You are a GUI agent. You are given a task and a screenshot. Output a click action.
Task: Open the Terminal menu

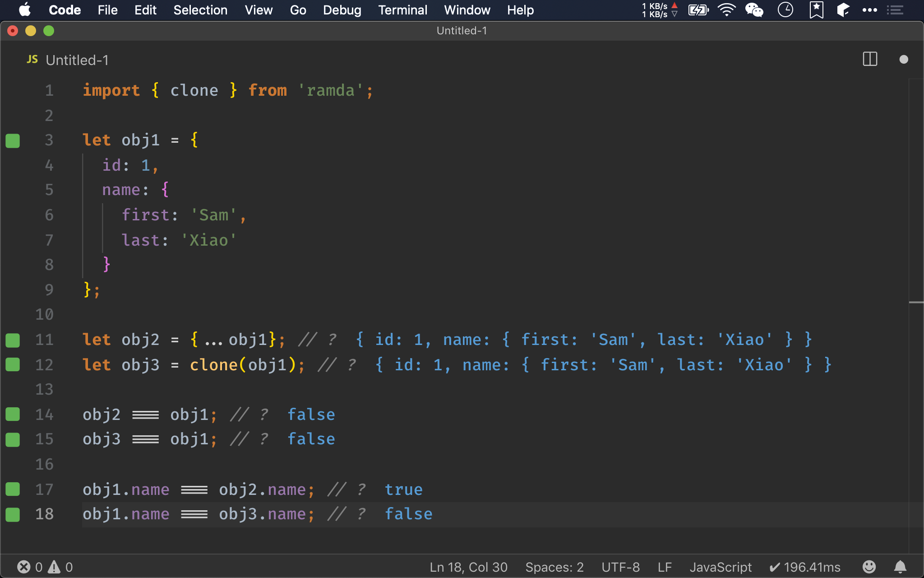tap(402, 10)
